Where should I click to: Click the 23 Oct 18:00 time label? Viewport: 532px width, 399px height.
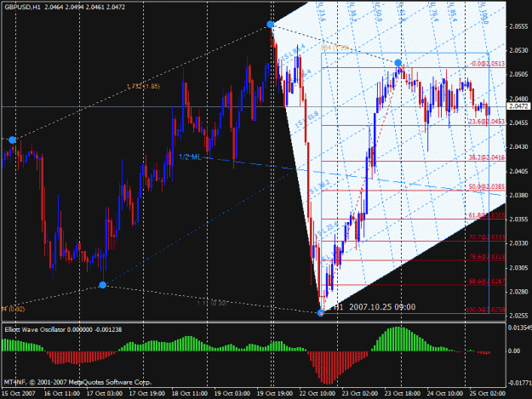(402, 393)
